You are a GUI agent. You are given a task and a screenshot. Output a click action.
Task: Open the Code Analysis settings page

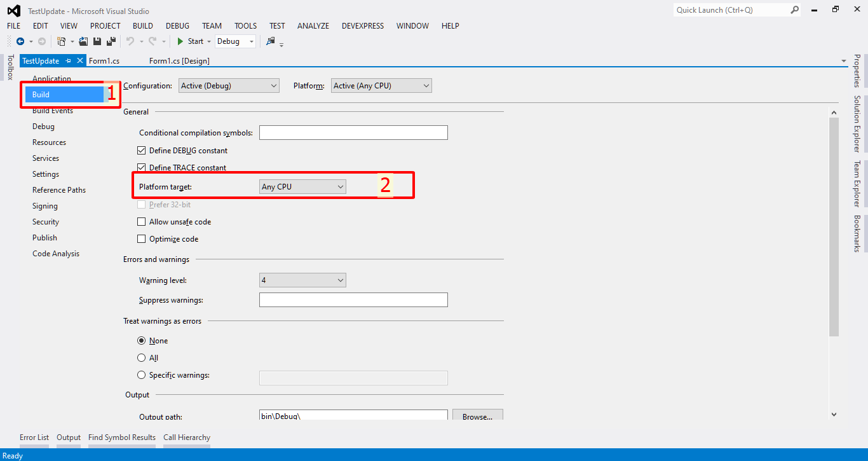point(56,254)
